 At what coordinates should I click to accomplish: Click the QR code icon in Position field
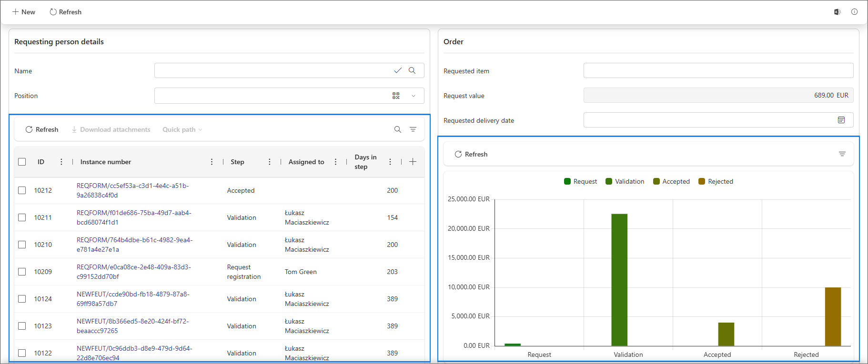tap(396, 96)
